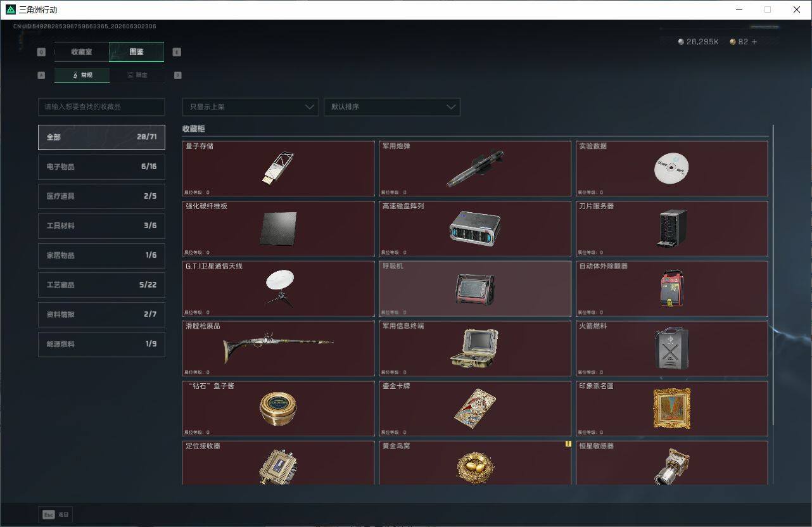Click the collectible search input field
The height and width of the screenshot is (527, 812).
point(101,107)
